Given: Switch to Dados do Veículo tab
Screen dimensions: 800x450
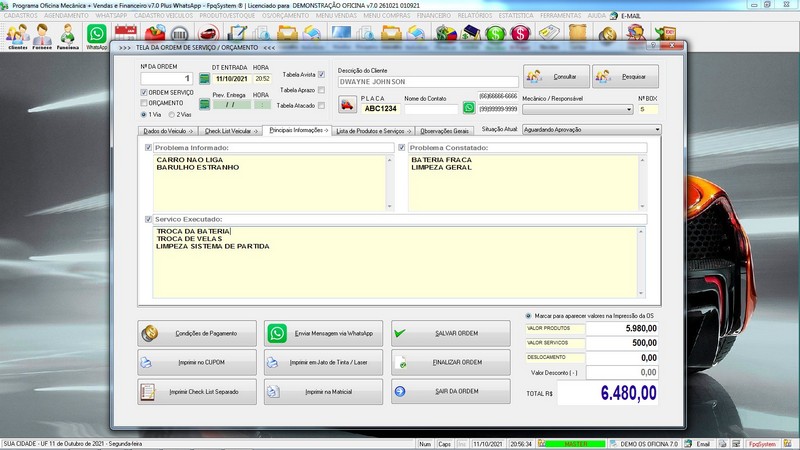Looking at the screenshot, I should [168, 131].
